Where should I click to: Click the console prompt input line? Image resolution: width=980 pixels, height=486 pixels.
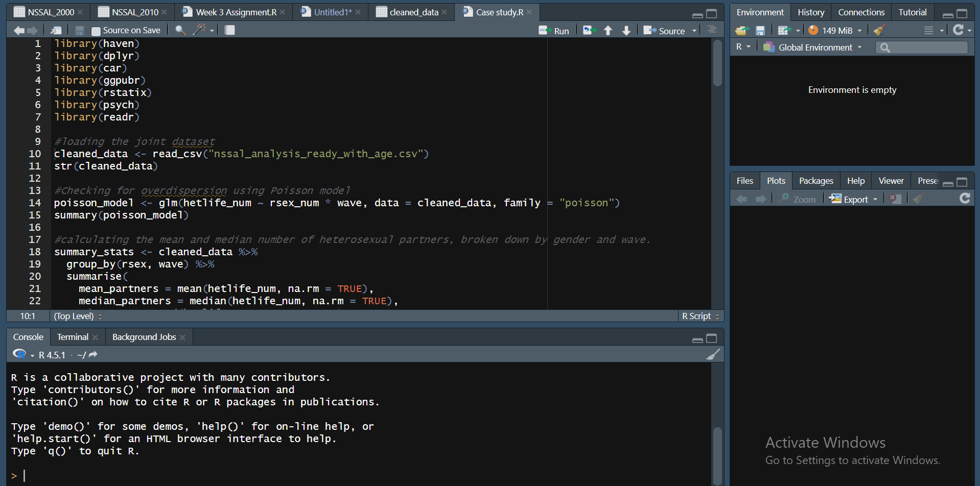pos(358,476)
